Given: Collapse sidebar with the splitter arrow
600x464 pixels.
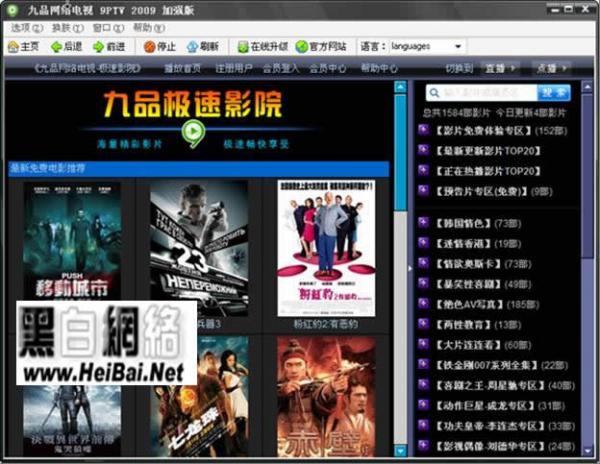Looking at the screenshot, I should [410, 269].
